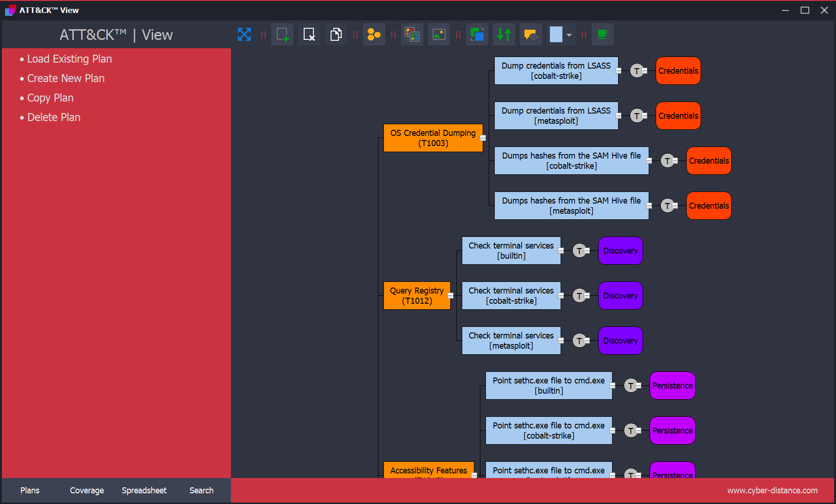Click the yellow comment with eye icon
Viewport: 836px width, 504px height.
pos(531,34)
